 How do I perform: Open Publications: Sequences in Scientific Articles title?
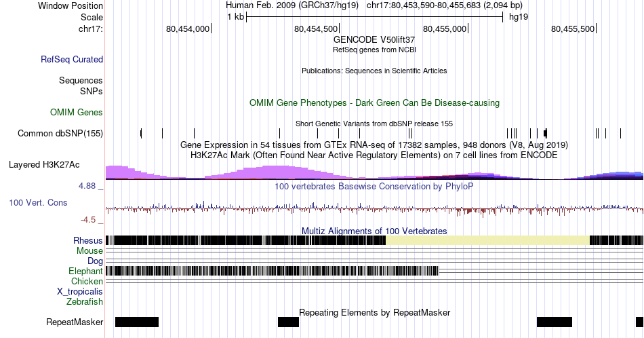coord(374,71)
